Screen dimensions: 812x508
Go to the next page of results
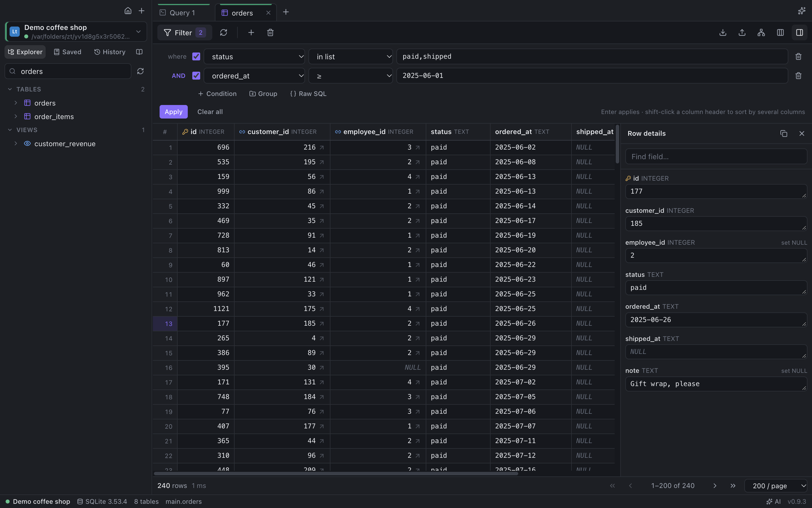point(715,485)
